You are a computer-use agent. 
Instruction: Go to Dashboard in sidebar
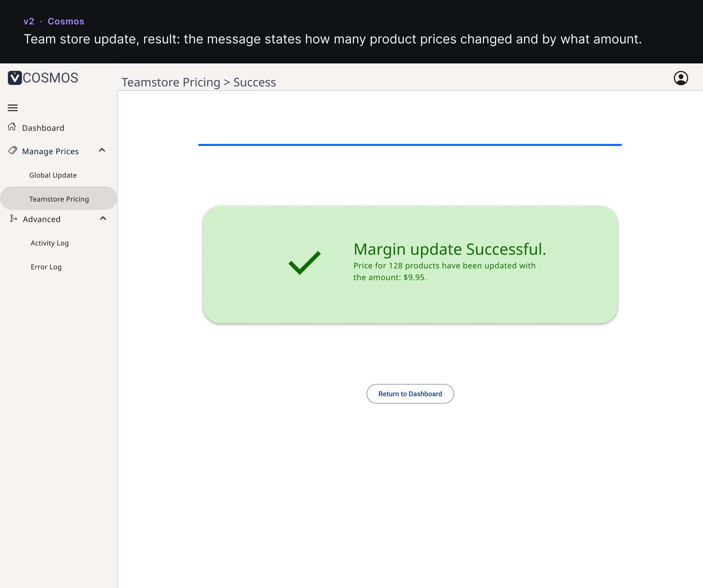(x=43, y=128)
